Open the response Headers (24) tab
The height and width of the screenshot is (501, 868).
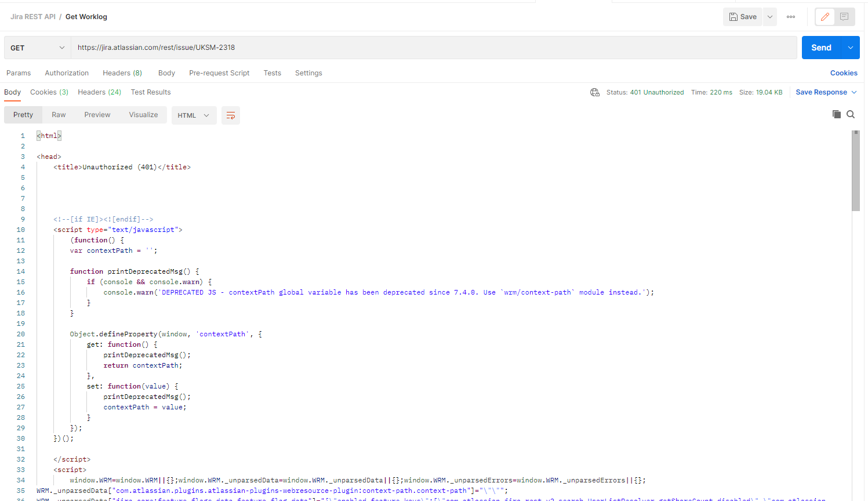click(100, 92)
